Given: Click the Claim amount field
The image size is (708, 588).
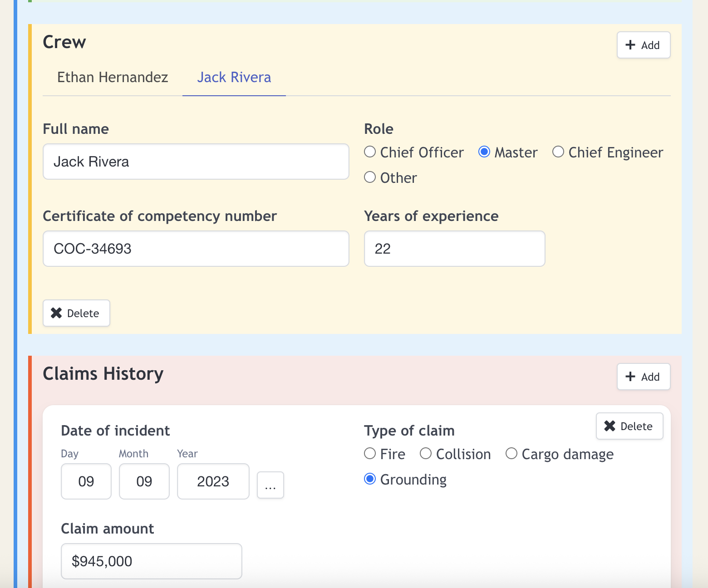Looking at the screenshot, I should click(152, 561).
